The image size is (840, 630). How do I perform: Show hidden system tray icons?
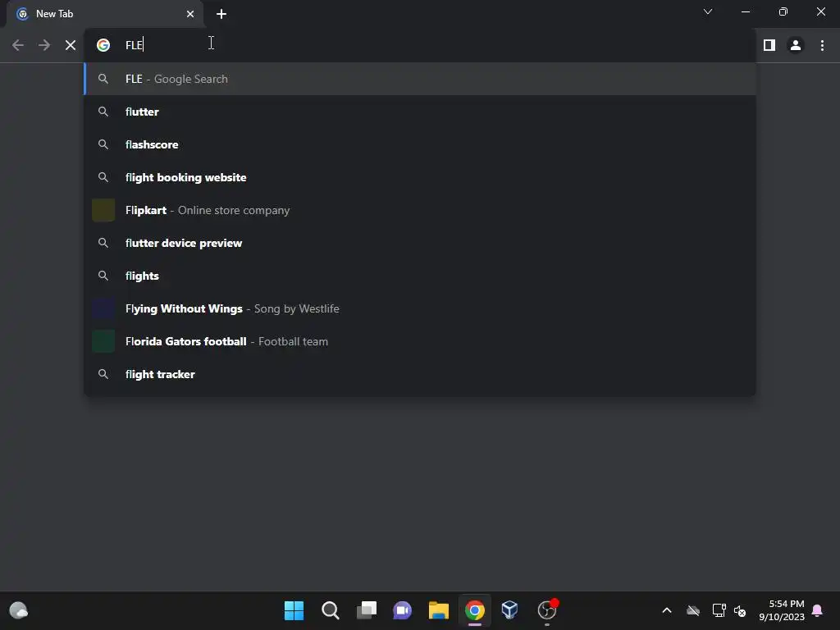pyautogui.click(x=667, y=610)
